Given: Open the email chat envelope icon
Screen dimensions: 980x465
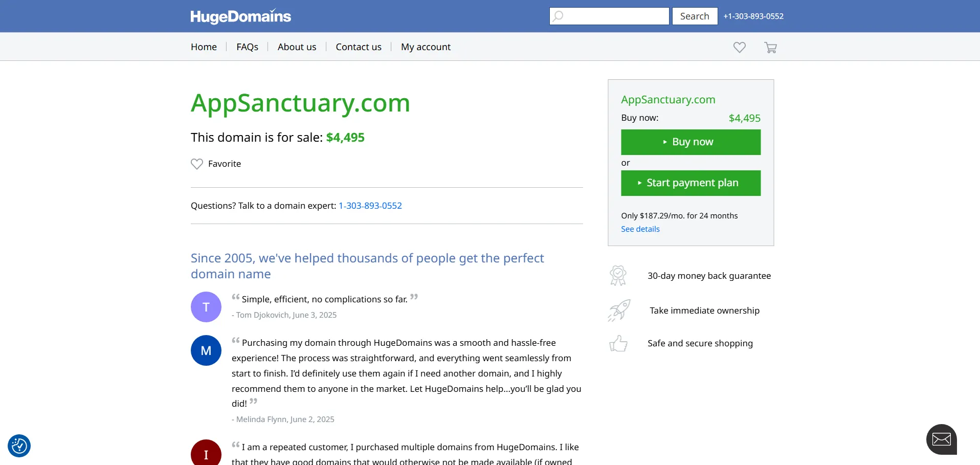Looking at the screenshot, I should (941, 439).
